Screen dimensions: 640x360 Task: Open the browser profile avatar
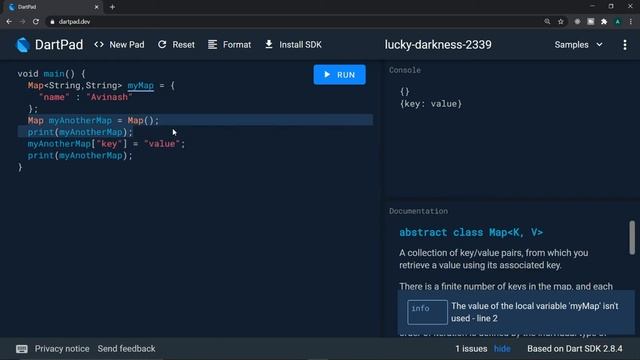[618, 22]
